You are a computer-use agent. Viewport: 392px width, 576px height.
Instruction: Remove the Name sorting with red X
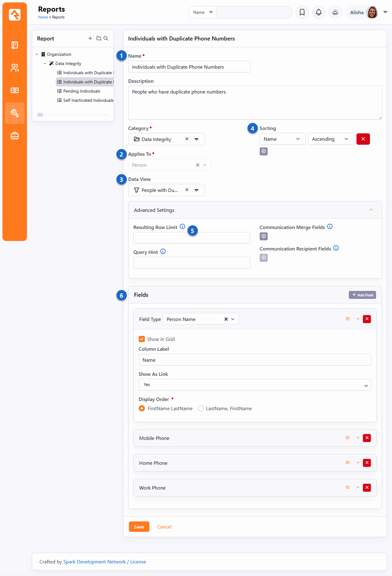(x=363, y=139)
